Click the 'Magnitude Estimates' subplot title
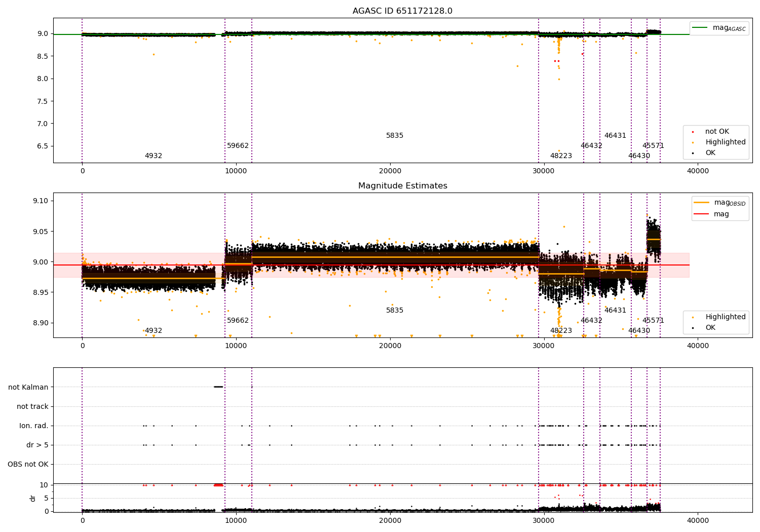This screenshot has width=760, height=532. click(402, 186)
